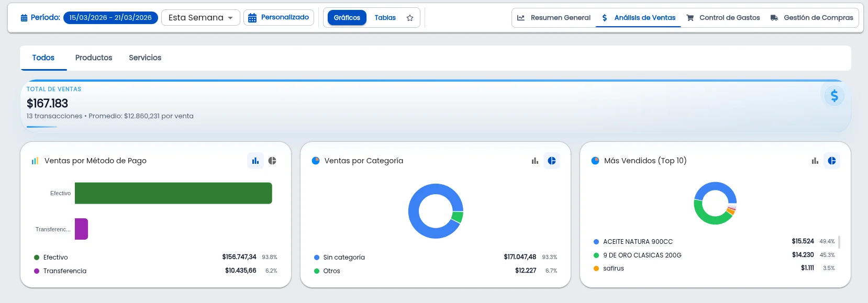This screenshot has width=868, height=303.
Task: Click the green Otros legend dot
Action: [x=317, y=271]
